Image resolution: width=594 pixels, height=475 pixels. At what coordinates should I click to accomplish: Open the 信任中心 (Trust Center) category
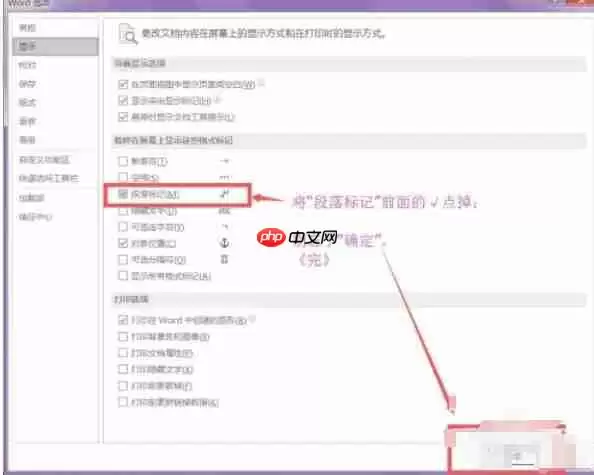35,217
